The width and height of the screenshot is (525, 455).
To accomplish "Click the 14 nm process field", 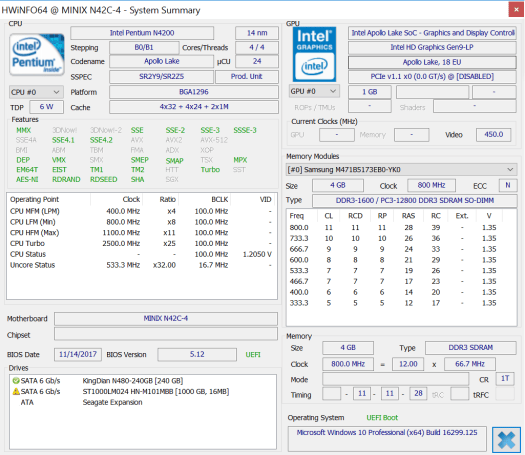I will tap(257, 33).
